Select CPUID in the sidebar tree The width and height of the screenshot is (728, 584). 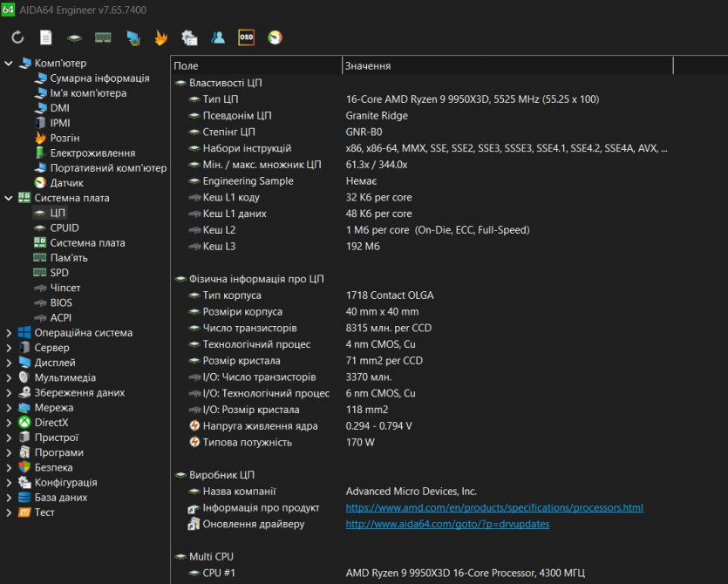click(64, 227)
